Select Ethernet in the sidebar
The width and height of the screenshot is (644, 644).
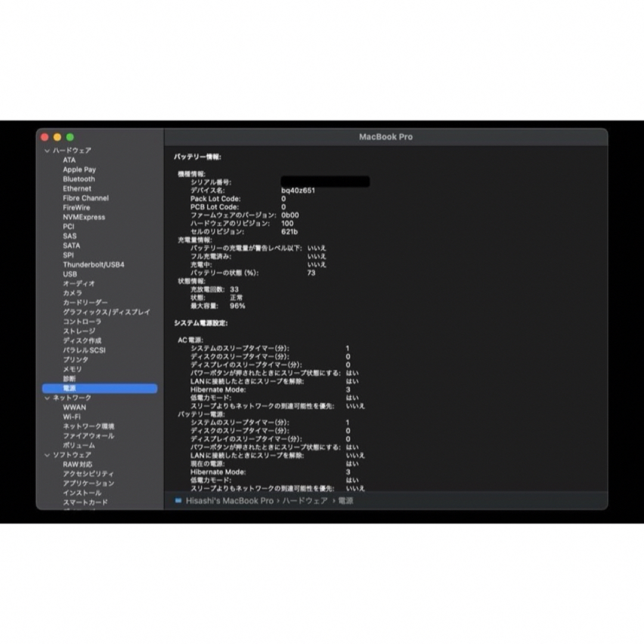[77, 188]
